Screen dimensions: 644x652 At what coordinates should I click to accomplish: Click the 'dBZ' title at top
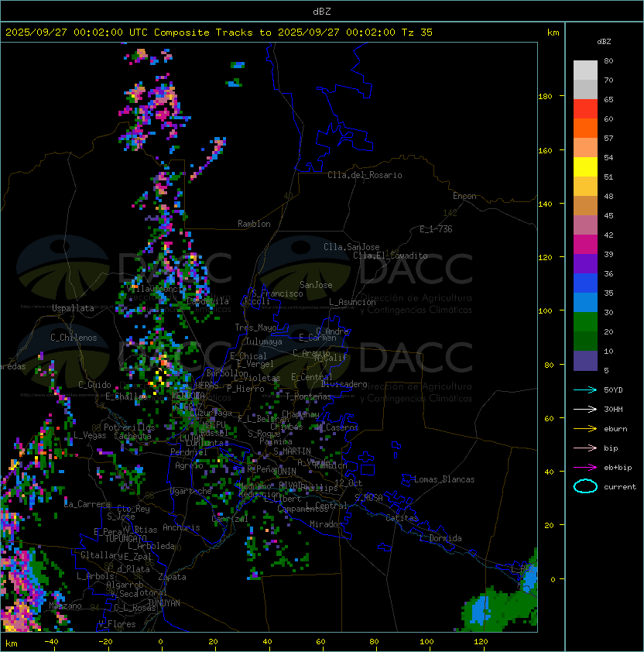[x=322, y=12]
